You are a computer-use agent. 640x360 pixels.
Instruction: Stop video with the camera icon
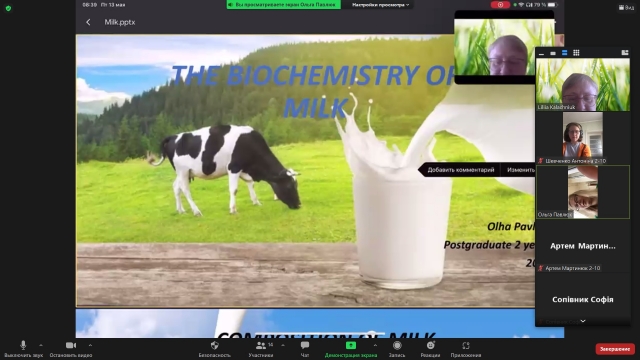pos(71,345)
